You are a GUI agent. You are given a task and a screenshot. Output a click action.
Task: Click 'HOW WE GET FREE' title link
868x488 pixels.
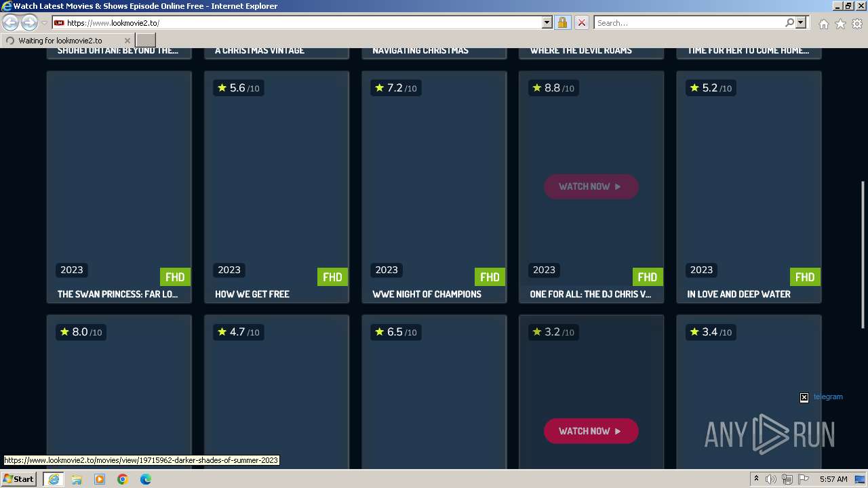click(x=252, y=294)
